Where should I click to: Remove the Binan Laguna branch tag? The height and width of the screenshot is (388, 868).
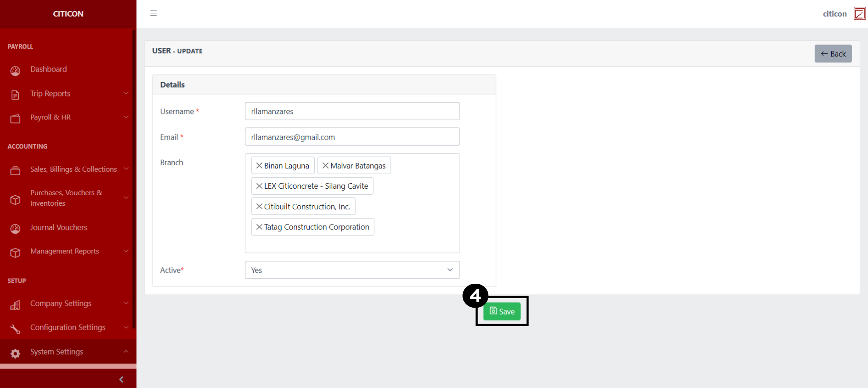[259, 166]
